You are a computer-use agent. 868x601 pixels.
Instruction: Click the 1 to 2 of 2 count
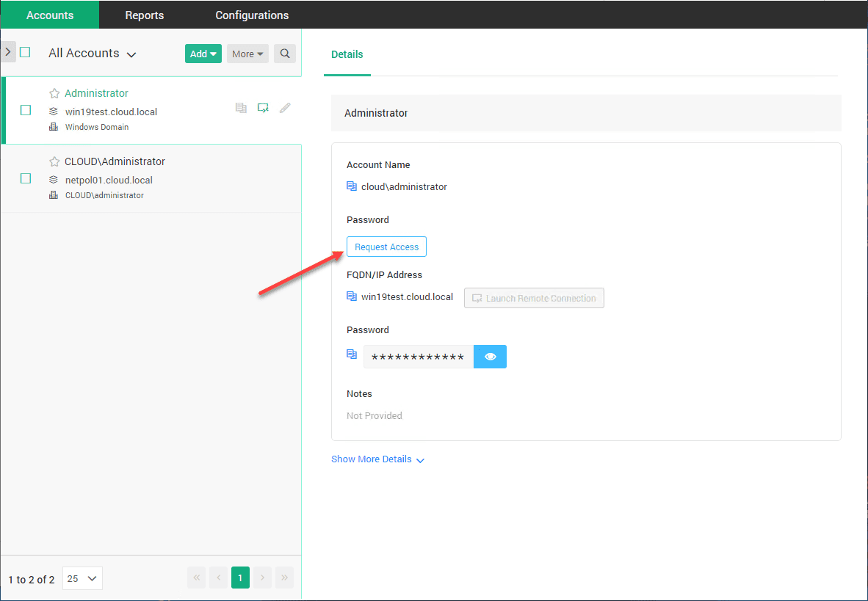tap(32, 580)
